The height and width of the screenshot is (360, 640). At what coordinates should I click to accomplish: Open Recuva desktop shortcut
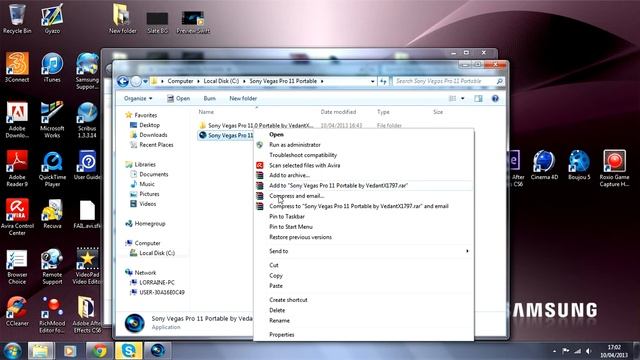point(52,214)
